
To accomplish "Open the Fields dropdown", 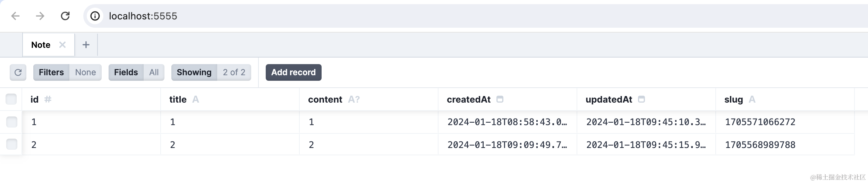I will [x=136, y=72].
